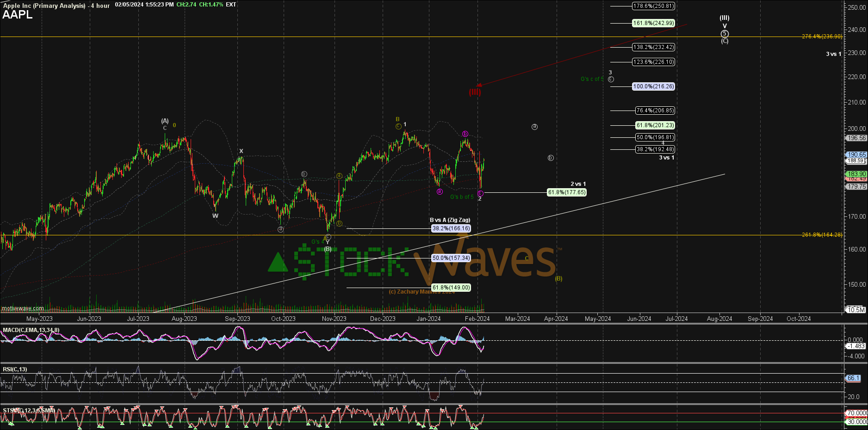
Task: Click the 261.8%(164.28) horizontal level label
Action: point(822,235)
